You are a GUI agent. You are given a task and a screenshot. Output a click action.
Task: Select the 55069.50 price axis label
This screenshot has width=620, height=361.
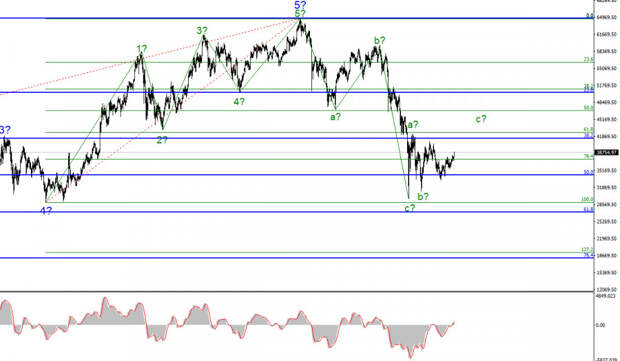pyautogui.click(x=607, y=68)
